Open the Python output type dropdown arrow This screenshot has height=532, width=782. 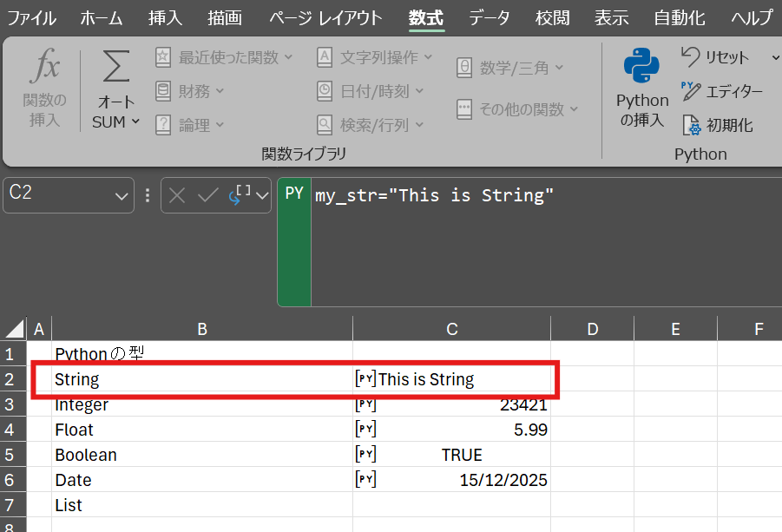tap(262, 196)
